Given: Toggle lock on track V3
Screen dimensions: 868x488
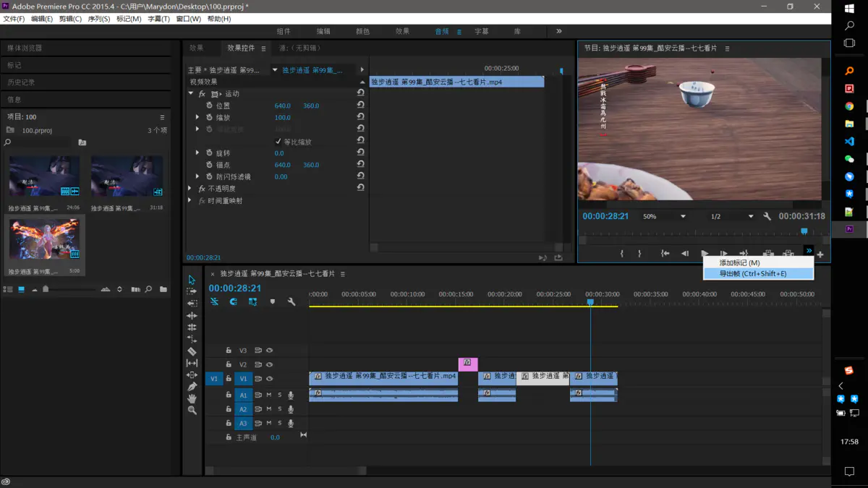Looking at the screenshot, I should click(229, 351).
